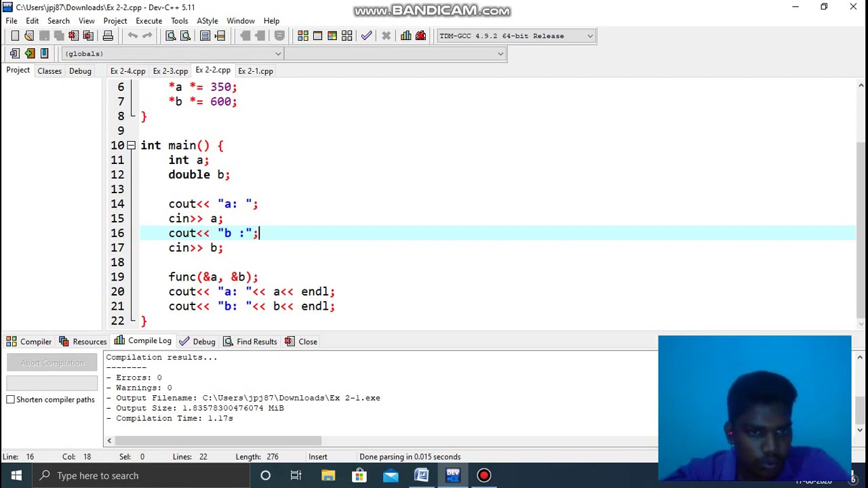
Task: Open the AStyle menu
Action: (208, 21)
